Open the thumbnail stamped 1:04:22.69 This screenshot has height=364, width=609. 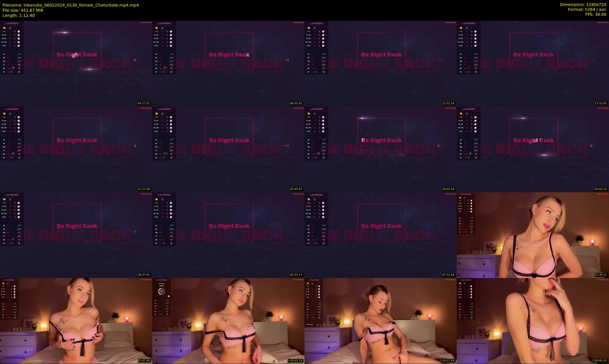[380, 321]
